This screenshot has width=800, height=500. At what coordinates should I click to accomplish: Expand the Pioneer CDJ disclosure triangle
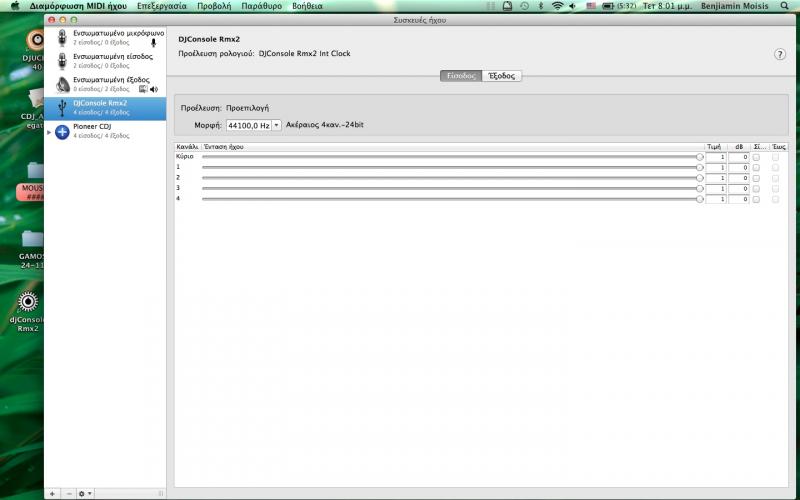pyautogui.click(x=49, y=131)
